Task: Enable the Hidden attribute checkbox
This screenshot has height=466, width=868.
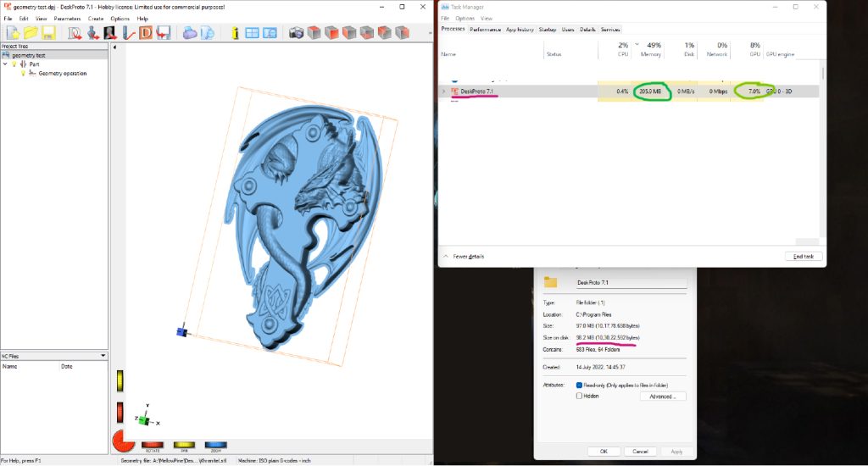Action: click(x=579, y=396)
